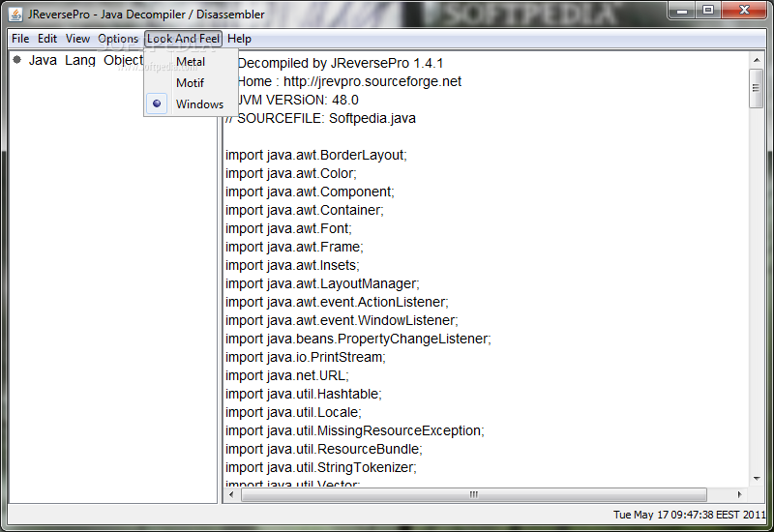Click the status bar date and time text
774x532 pixels.
[x=689, y=515]
